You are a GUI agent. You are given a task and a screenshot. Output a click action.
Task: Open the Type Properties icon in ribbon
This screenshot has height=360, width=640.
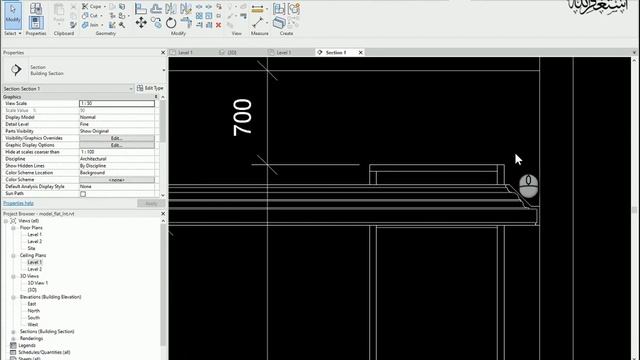36,8
